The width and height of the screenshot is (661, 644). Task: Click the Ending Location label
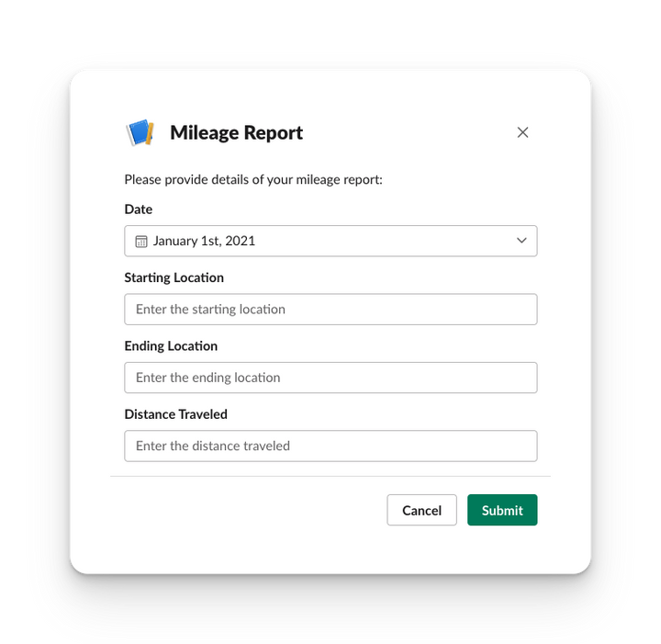[171, 346]
